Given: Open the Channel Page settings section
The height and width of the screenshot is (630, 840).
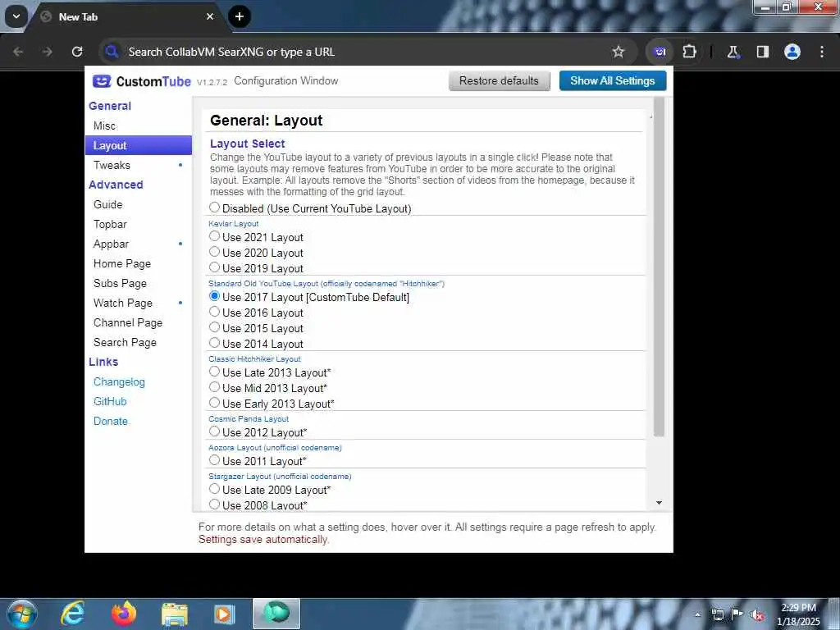Looking at the screenshot, I should click(x=138, y=322).
